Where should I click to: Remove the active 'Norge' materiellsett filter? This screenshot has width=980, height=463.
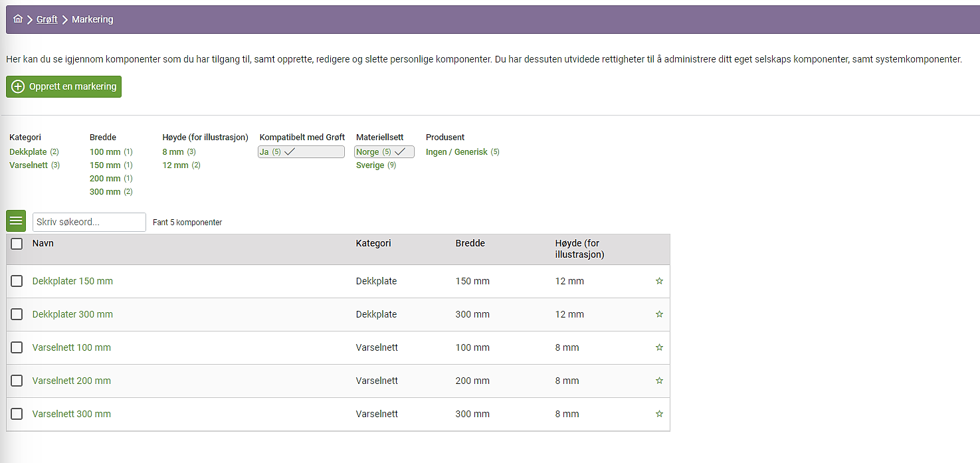pos(384,151)
